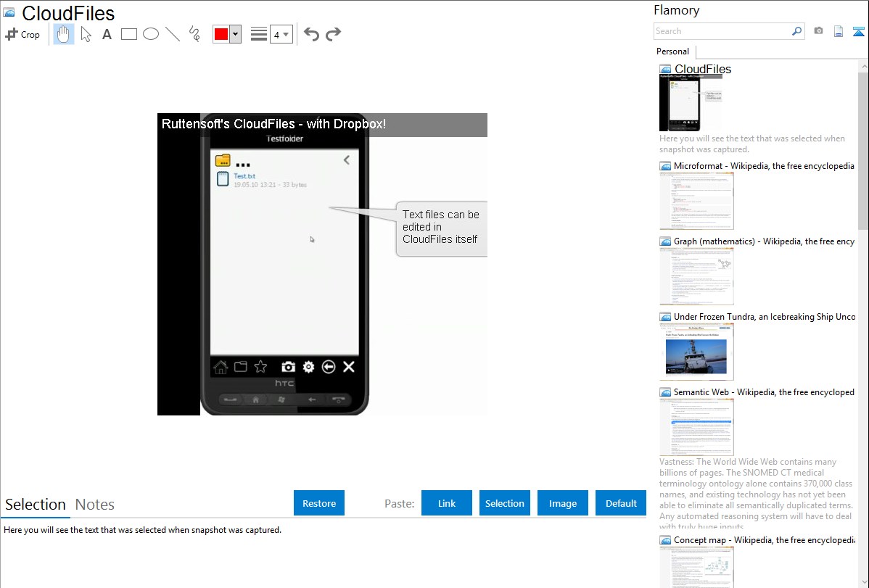Click the blue page icon beside camera
869x588 pixels.
coord(839,31)
